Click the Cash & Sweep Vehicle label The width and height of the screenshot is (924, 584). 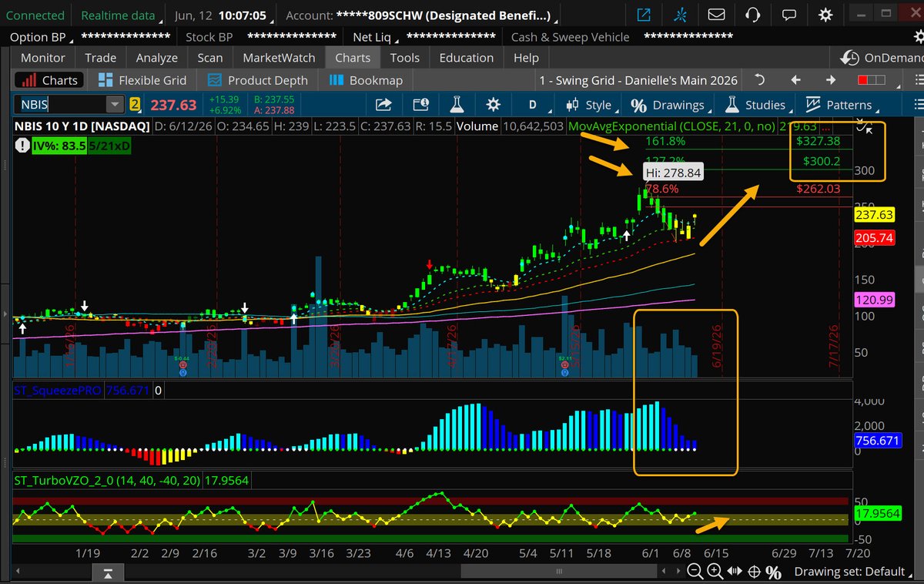[570, 37]
